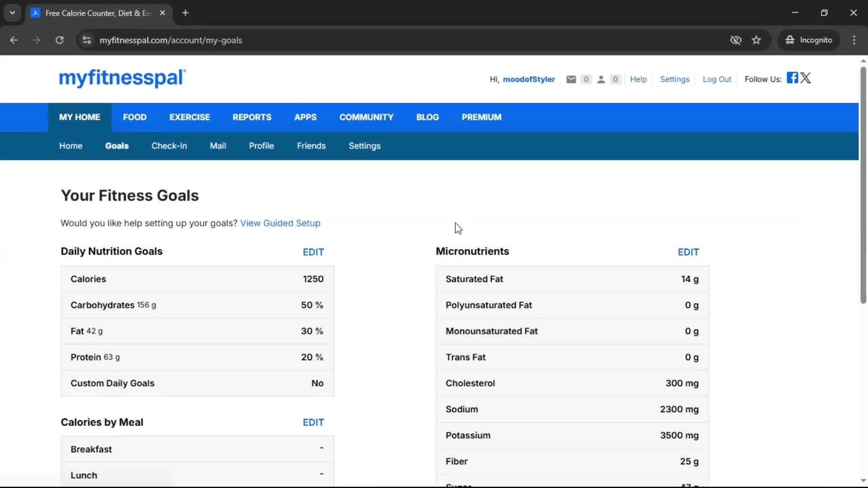Open the mail envelope icon

tap(571, 79)
